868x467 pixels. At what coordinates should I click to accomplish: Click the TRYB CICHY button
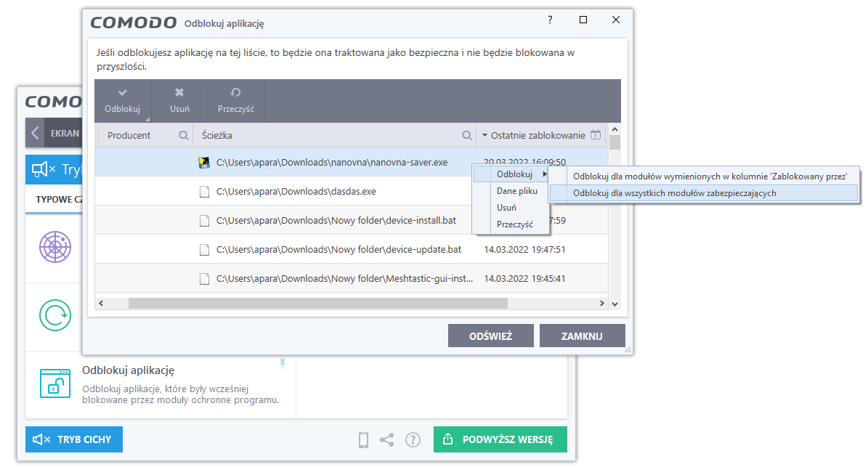pos(74,439)
